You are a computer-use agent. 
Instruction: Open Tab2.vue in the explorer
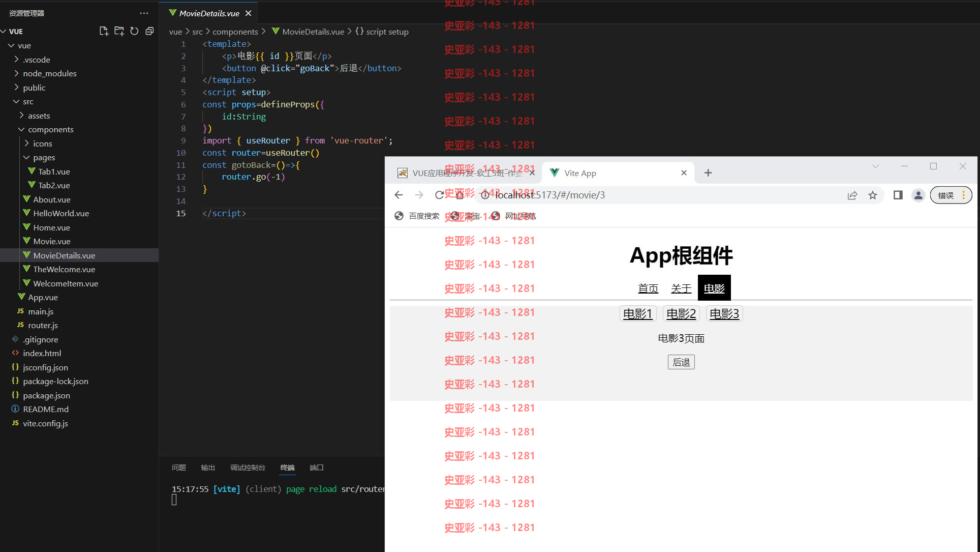[x=79, y=185]
